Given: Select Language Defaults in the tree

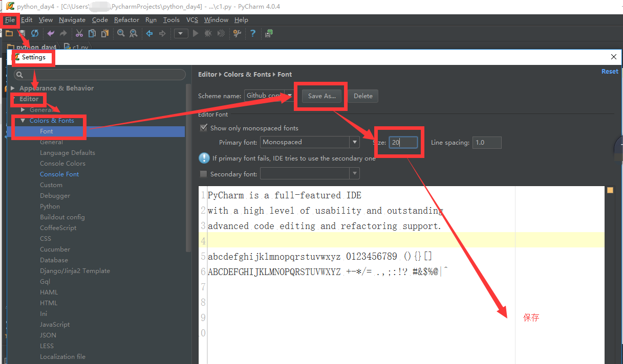Looking at the screenshot, I should (68, 152).
